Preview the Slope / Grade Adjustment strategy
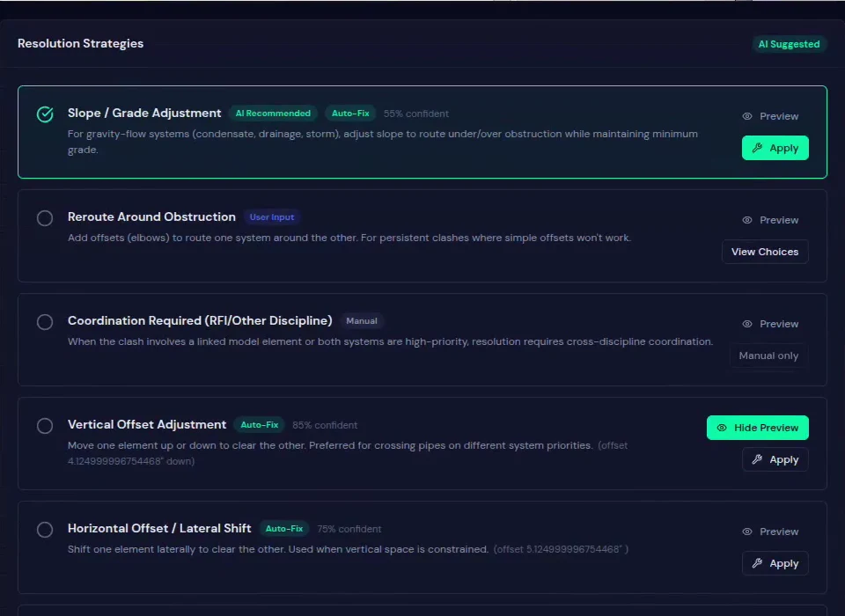 [x=770, y=116]
